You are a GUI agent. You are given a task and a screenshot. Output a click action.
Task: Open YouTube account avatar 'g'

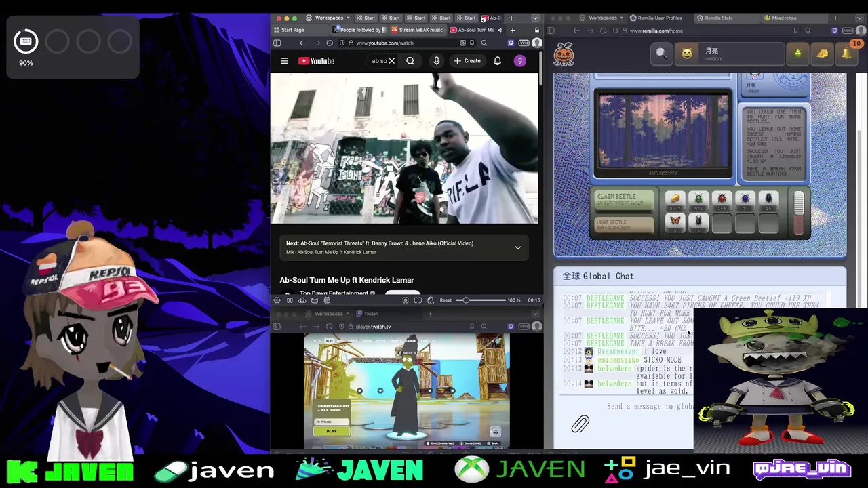click(520, 61)
